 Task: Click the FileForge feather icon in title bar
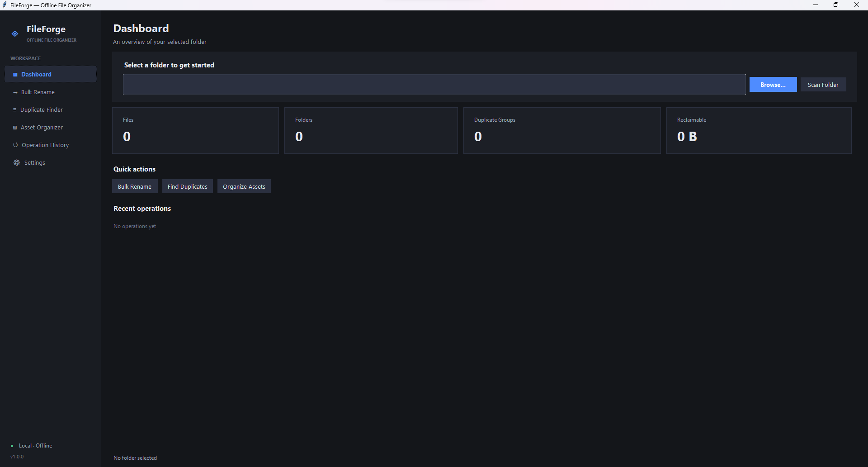pos(5,5)
